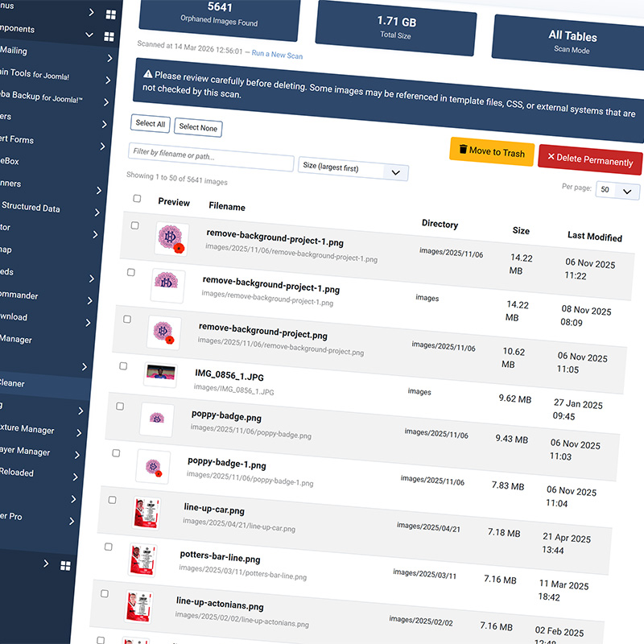This screenshot has height=644, width=644.
Task: Open the Cleaner item in the sidebar
Action: (x=13, y=383)
